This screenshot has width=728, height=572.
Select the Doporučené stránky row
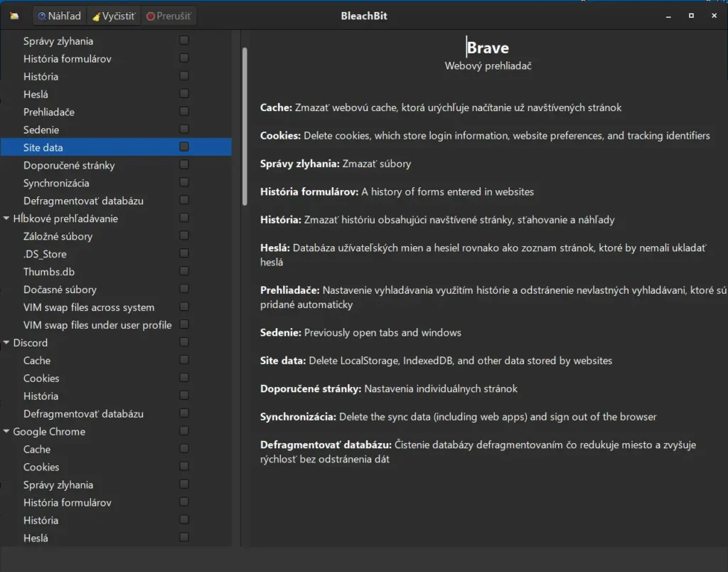116,165
